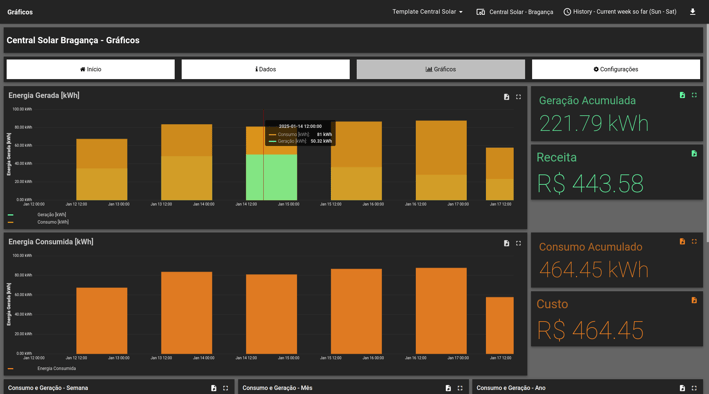Toggle Consumo [kWh] legend series visibility
The width and height of the screenshot is (709, 394).
click(53, 222)
